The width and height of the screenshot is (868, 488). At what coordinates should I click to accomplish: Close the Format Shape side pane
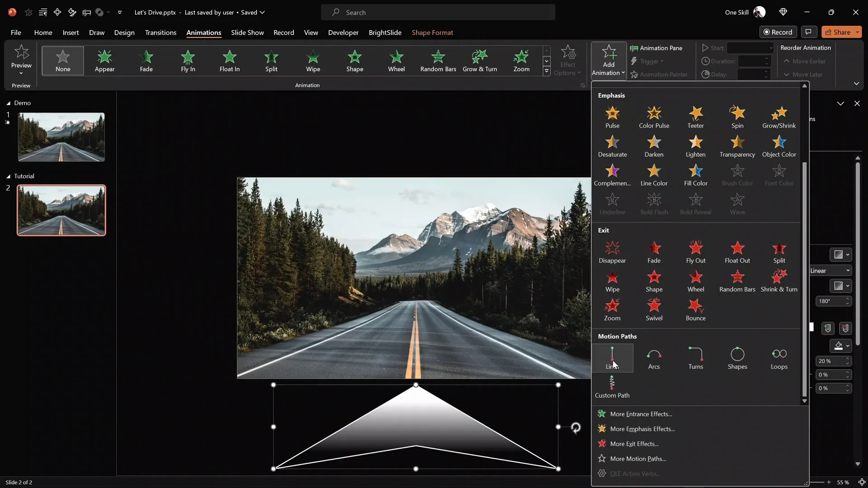pos(857,103)
